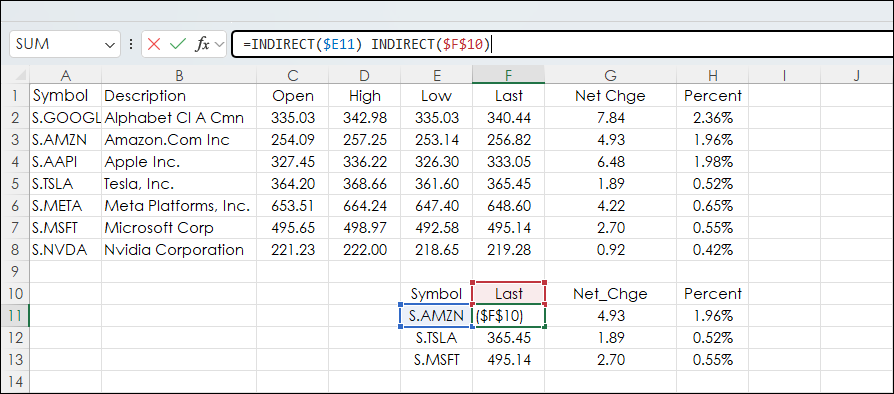This screenshot has height=394, width=894.
Task: Click the 495.14 result in row 13
Action: [509, 360]
